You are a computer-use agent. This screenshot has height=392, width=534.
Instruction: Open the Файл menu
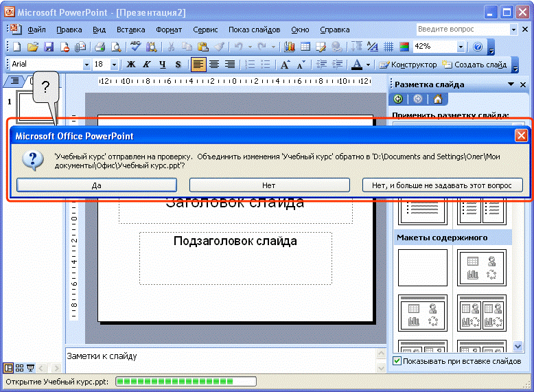(36, 30)
